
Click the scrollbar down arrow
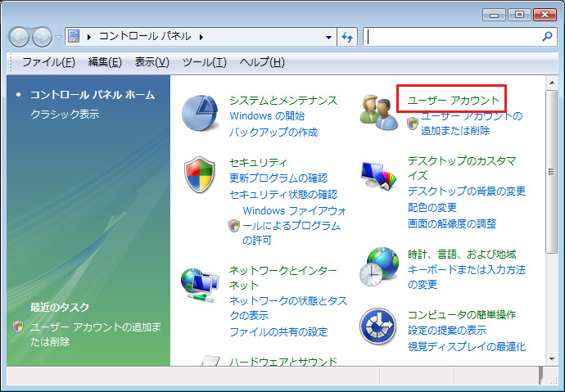552,359
